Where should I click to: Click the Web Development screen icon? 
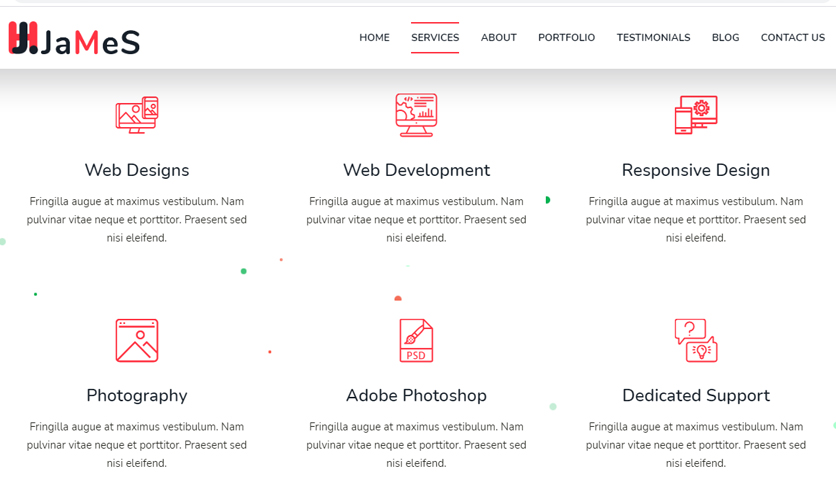pyautogui.click(x=416, y=115)
